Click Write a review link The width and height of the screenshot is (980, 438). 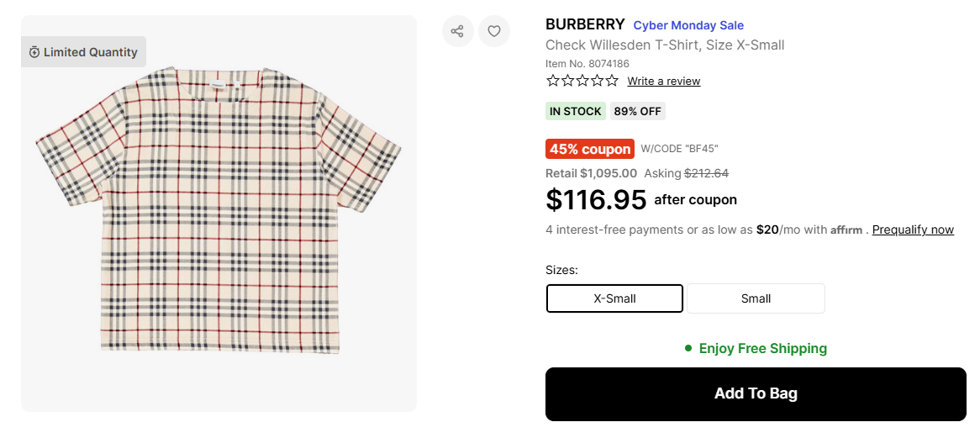point(663,82)
